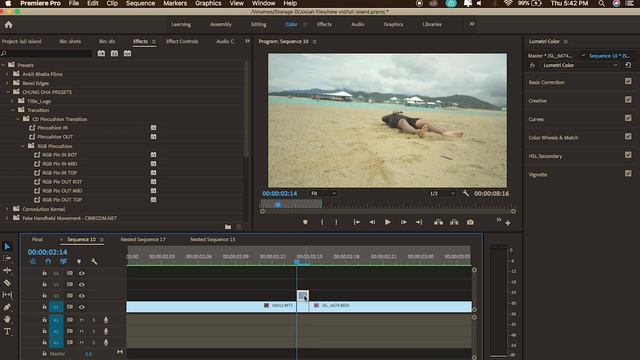Click Mark In button in Program monitor
This screenshot has height=360, width=640.
322,222
